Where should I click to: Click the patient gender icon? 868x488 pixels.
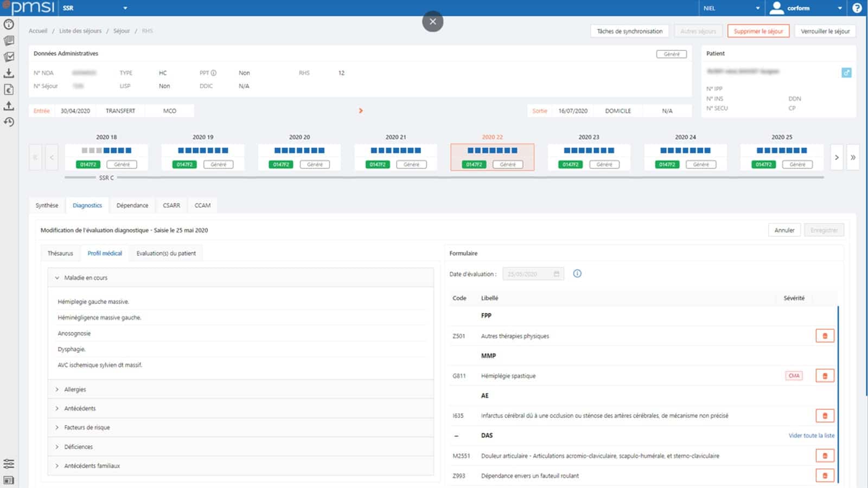pyautogui.click(x=846, y=73)
